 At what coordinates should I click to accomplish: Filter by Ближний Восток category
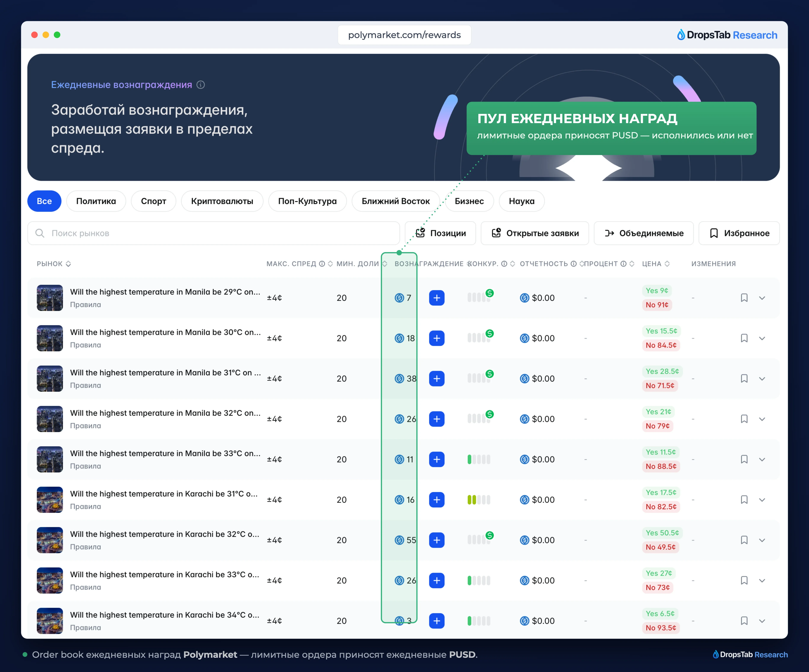pyautogui.click(x=396, y=201)
